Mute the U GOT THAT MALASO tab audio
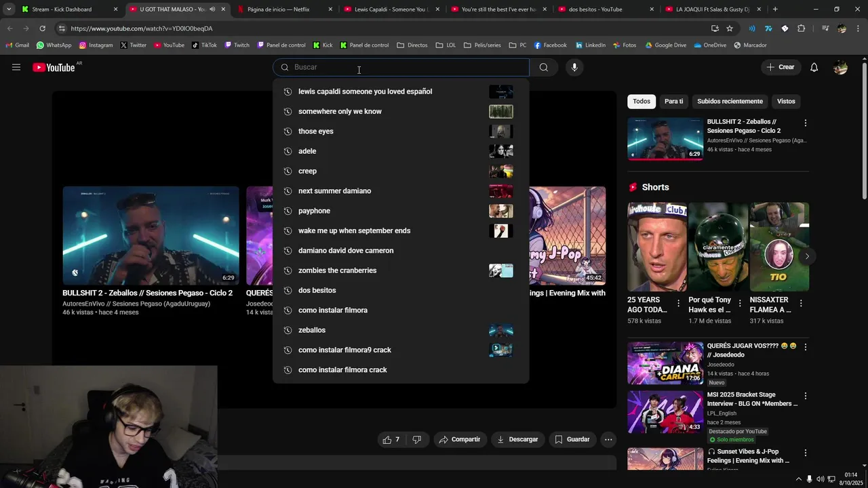 pos(212,9)
